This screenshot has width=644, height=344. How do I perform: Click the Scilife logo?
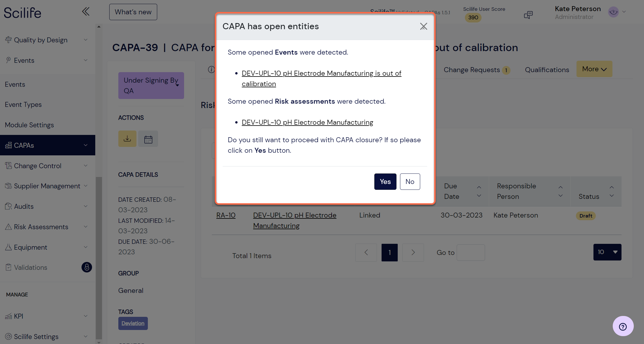[22, 13]
